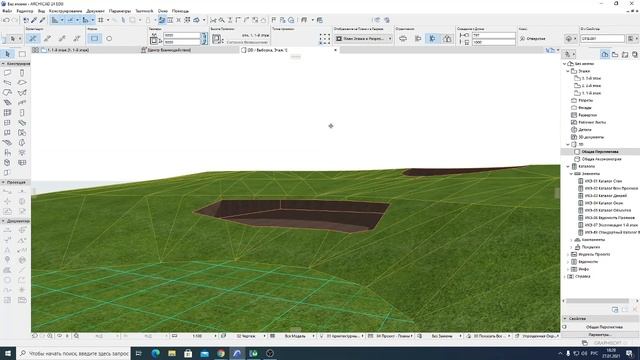Select the first orientation option icon
This screenshot has width=640, height=360.
point(403,38)
